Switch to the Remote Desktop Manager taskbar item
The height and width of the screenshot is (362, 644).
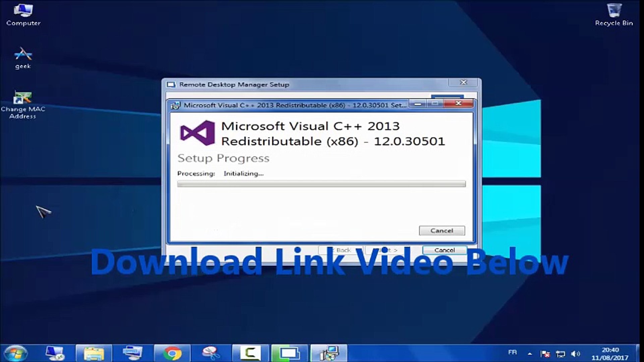290,353
